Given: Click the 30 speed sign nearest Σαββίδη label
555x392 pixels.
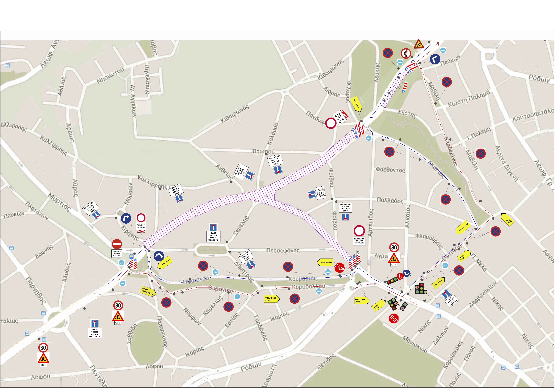Looking at the screenshot, I should point(118,306).
